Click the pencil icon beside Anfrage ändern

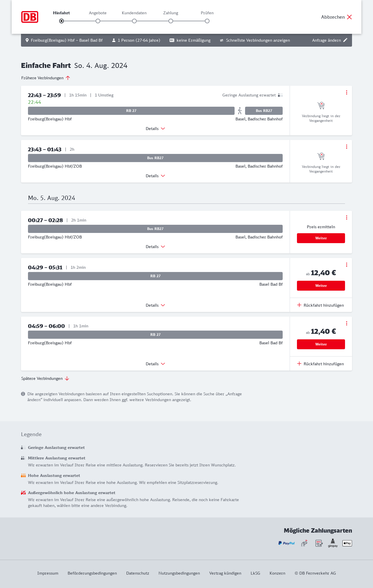(345, 40)
